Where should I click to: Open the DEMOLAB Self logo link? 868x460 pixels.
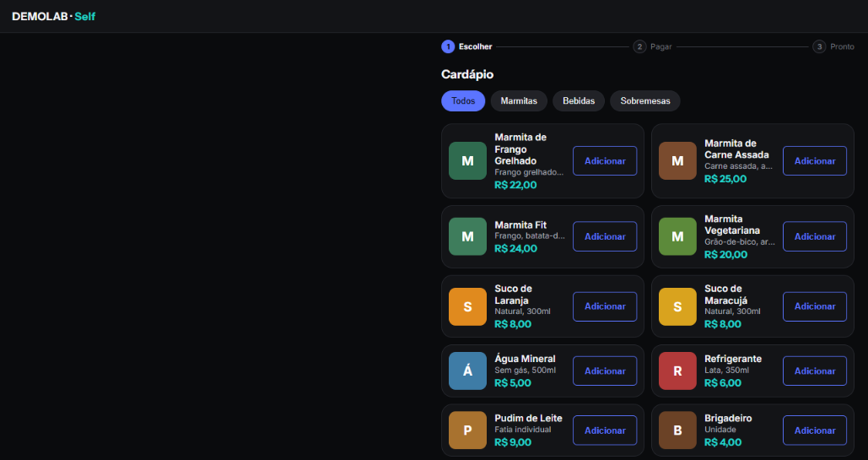click(54, 17)
